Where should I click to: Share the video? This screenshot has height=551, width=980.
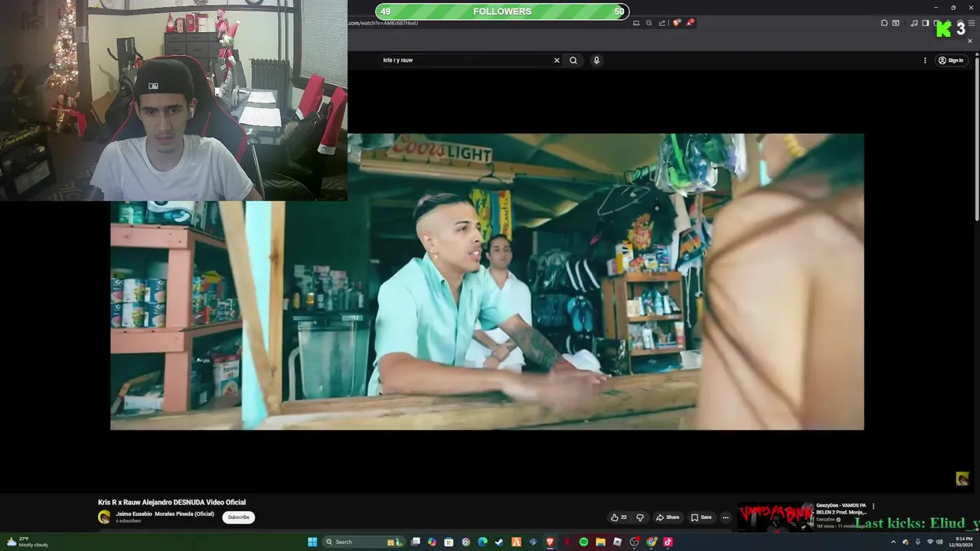[x=668, y=517]
